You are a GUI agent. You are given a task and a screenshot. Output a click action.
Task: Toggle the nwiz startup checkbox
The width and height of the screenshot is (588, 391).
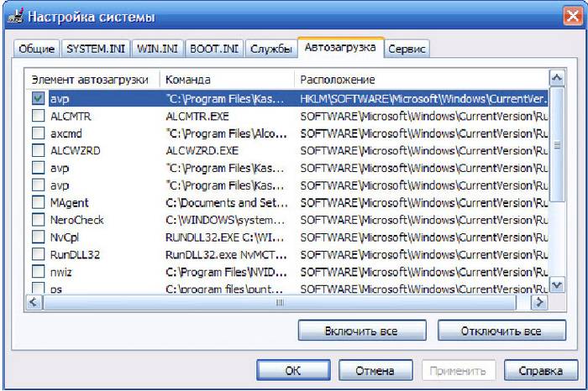pos(38,272)
